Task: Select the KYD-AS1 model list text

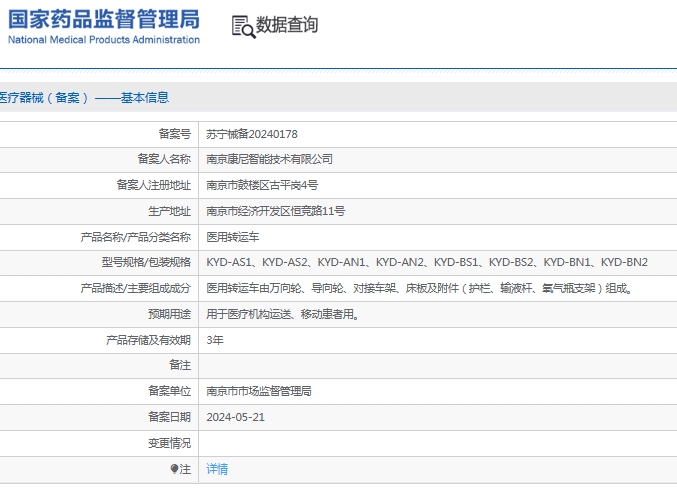Action: tap(427, 262)
